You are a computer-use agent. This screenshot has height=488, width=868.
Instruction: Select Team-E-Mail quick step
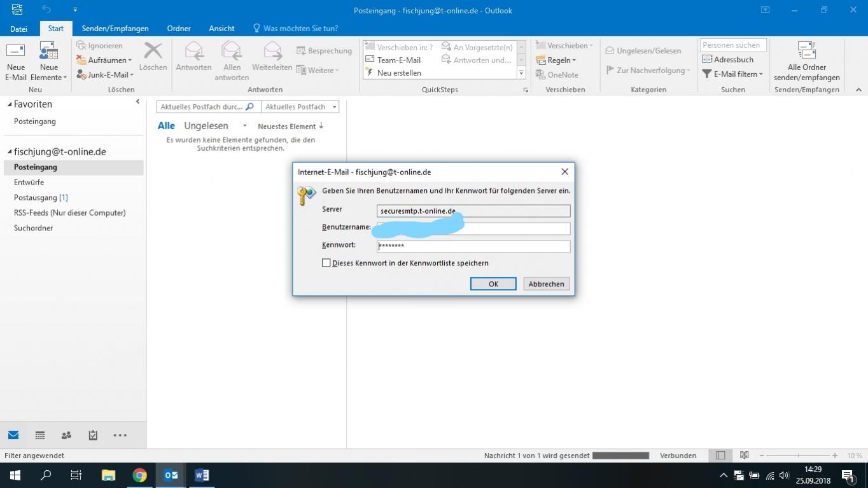click(x=399, y=60)
